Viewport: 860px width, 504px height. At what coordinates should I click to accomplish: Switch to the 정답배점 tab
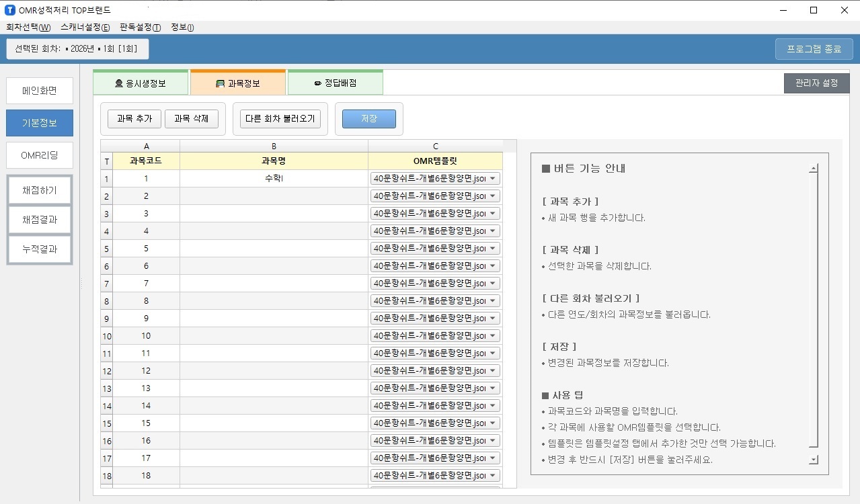click(x=335, y=83)
